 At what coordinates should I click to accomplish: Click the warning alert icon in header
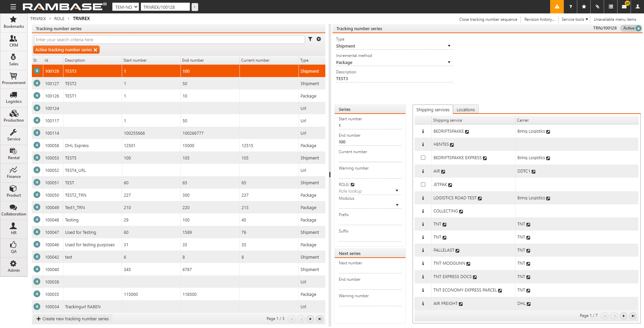point(557,7)
